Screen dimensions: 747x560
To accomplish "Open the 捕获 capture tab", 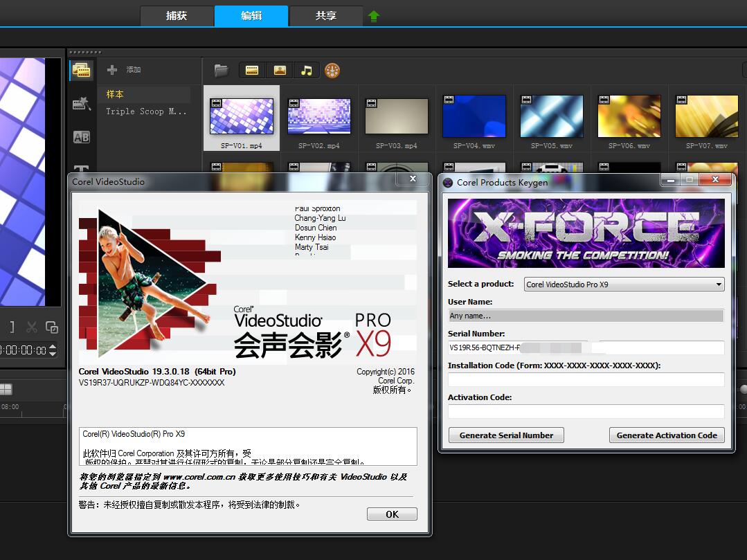I will pyautogui.click(x=177, y=16).
